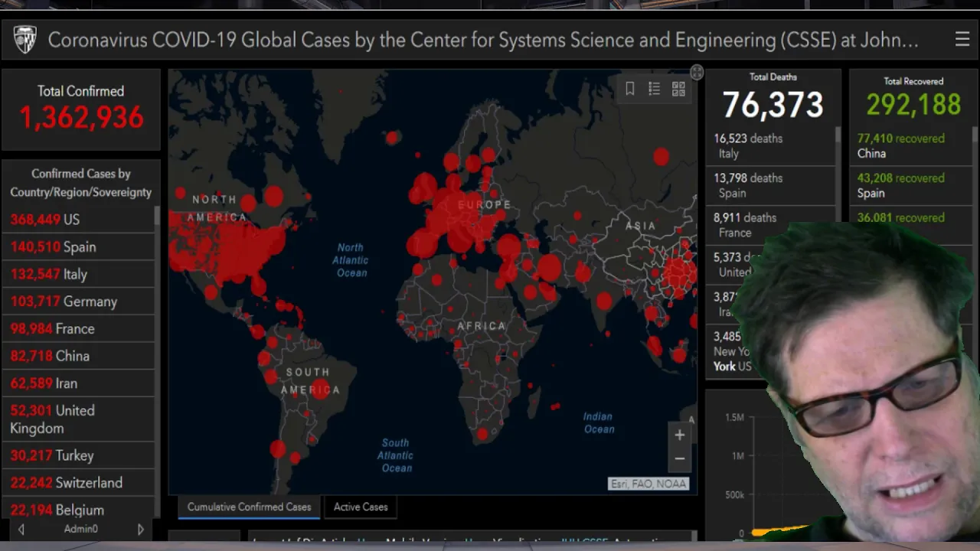Click the Total Deaths 76,373 figure
This screenshot has width=980, height=551.
pyautogui.click(x=773, y=105)
